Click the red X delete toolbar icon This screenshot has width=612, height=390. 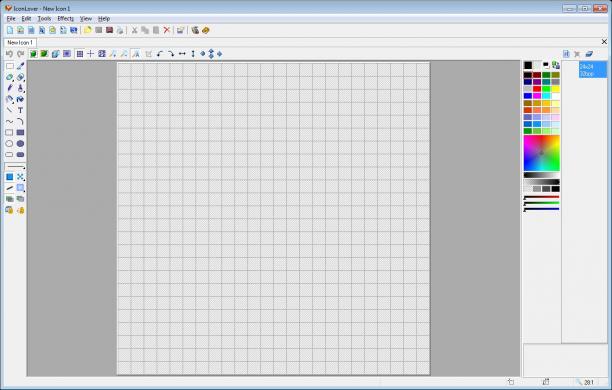coord(167,30)
